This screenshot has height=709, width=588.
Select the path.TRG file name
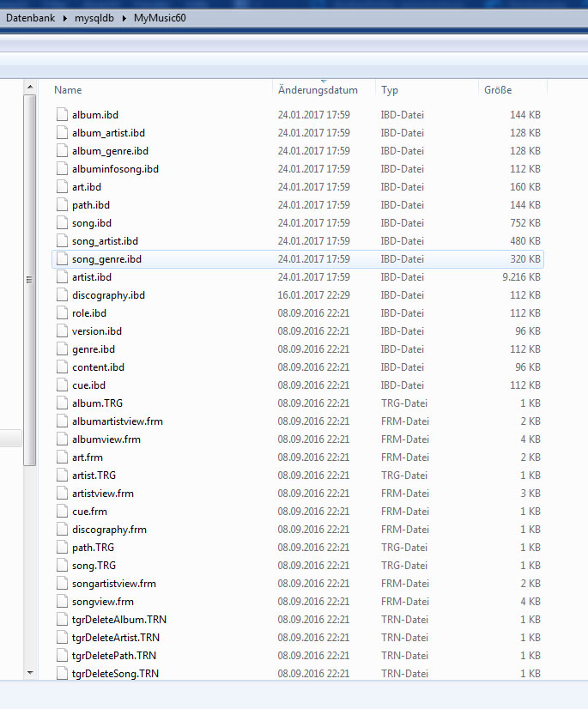(x=93, y=548)
